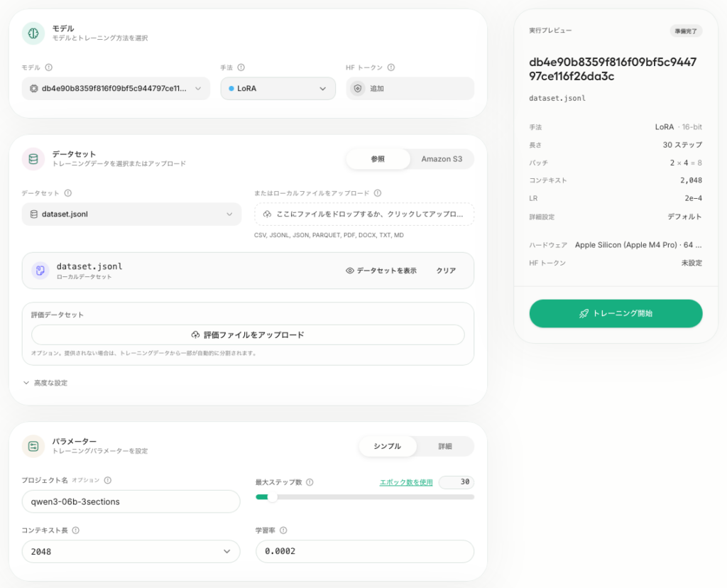Open the LoRA 手法 dropdown
Image resolution: width=727 pixels, height=588 pixels.
(278, 89)
